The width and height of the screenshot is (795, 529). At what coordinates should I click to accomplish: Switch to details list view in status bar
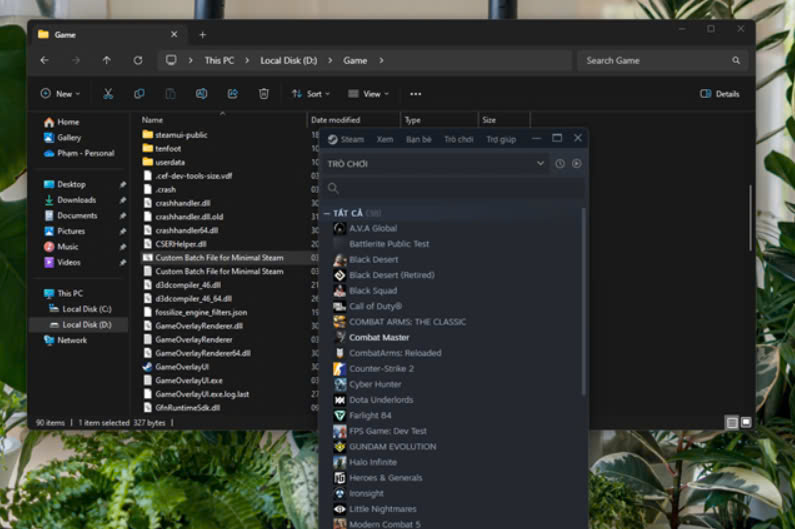pos(732,423)
